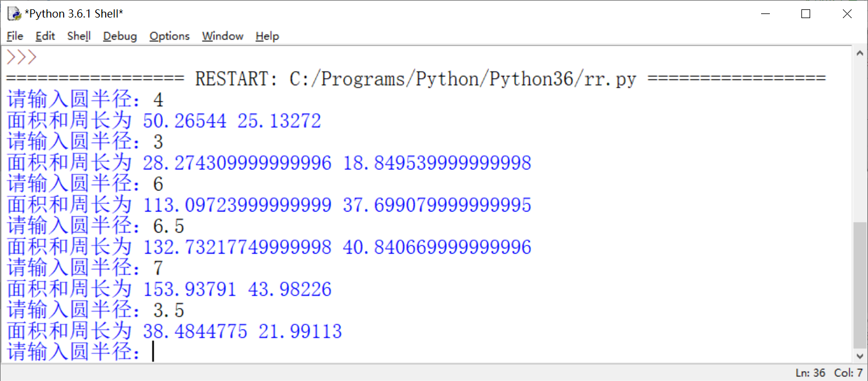
Task: Click the >>> prompt at top
Action: tap(22, 58)
